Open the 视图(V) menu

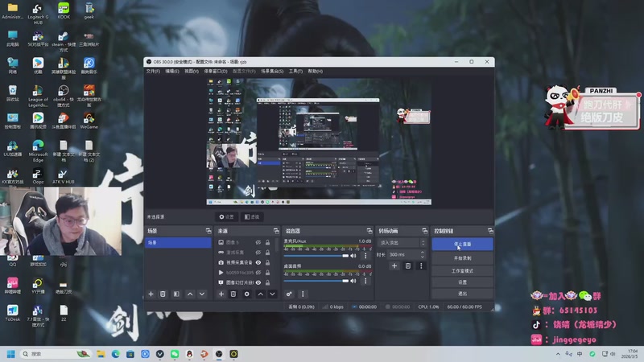click(192, 71)
